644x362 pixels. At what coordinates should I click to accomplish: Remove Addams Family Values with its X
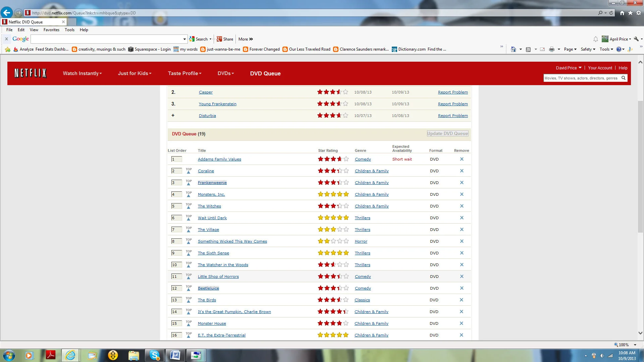click(x=462, y=159)
